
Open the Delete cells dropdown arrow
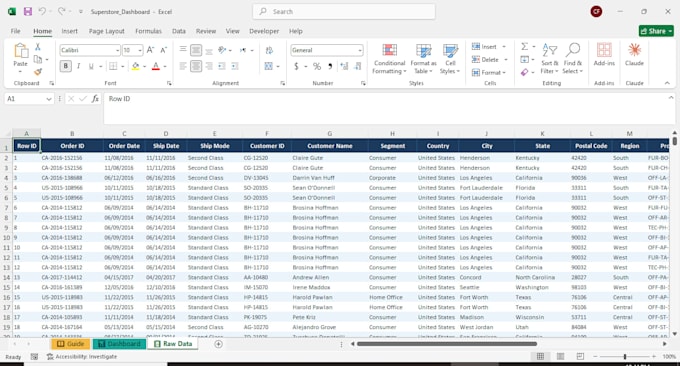tap(506, 59)
